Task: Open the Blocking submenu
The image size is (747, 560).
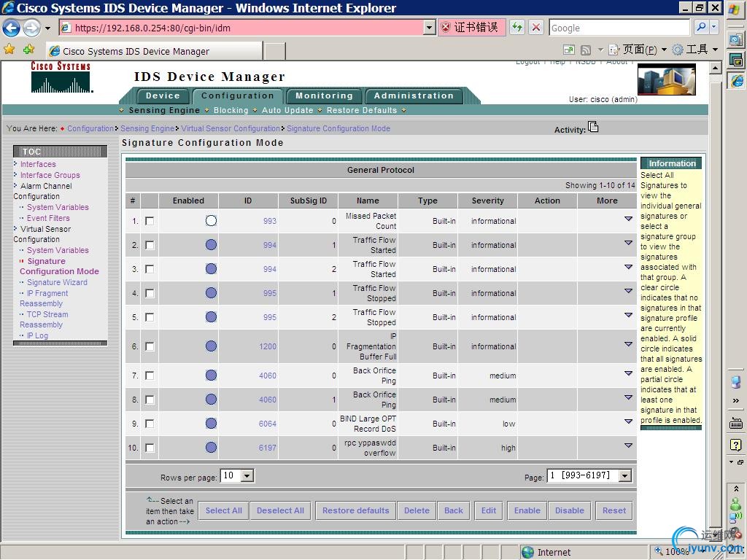Action: (231, 110)
